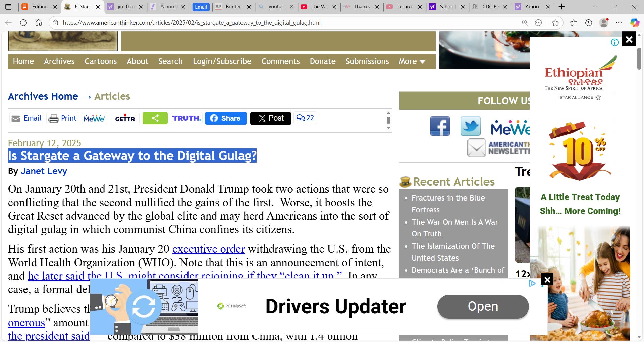Open the Donate navigation item
Image resolution: width=644 pixels, height=342 pixels.
point(323,61)
